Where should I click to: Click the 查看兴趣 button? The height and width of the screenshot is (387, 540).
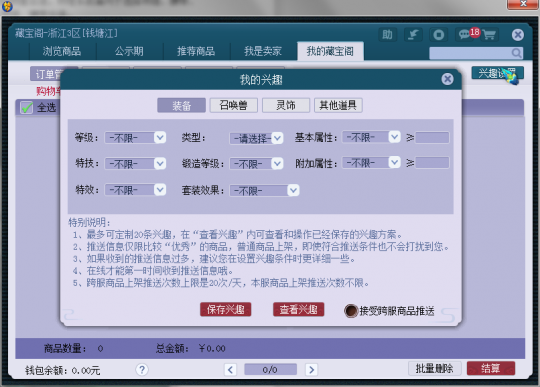pyautogui.click(x=299, y=309)
